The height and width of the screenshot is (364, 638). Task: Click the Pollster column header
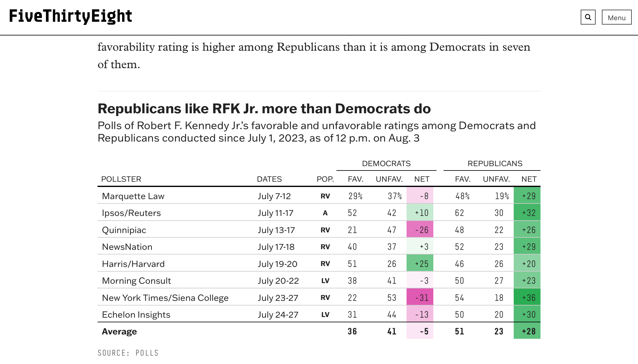point(121,179)
